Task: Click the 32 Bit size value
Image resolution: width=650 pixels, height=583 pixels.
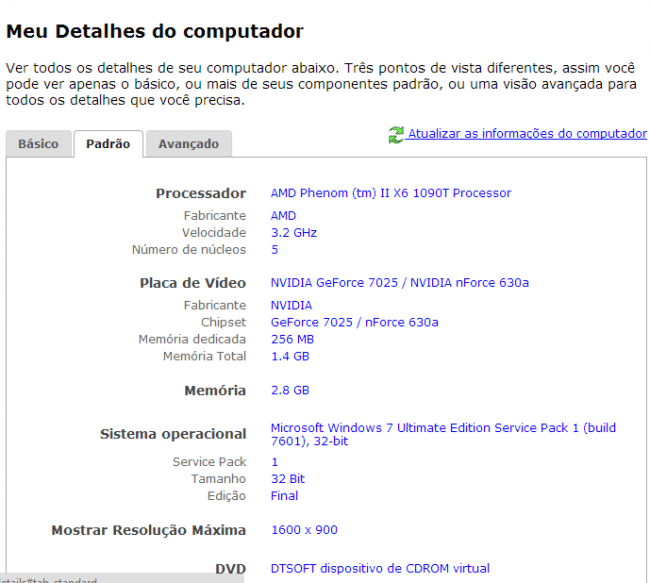Action: tap(288, 479)
